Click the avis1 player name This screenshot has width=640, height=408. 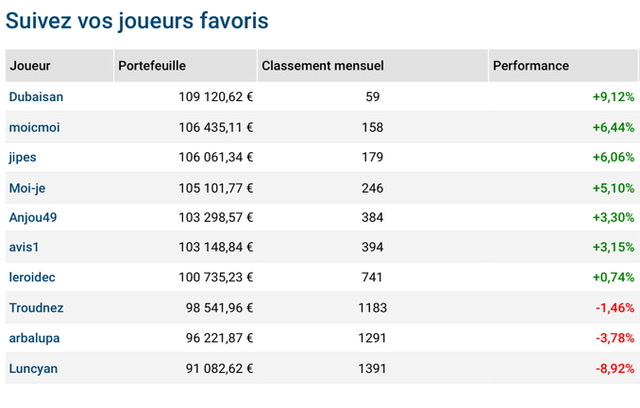24,247
